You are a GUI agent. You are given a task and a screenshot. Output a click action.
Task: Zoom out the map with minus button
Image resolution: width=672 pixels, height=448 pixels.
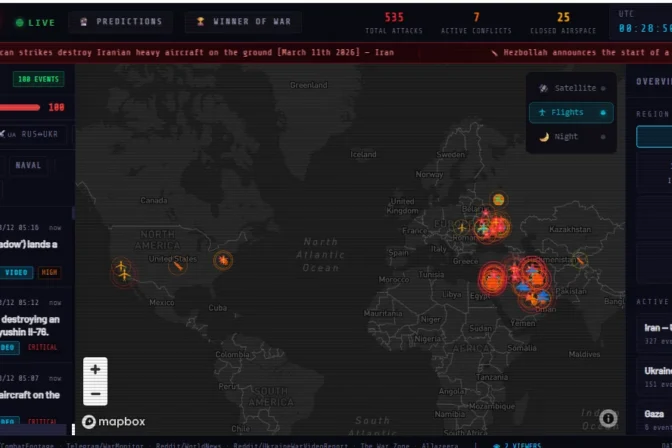pos(95,394)
